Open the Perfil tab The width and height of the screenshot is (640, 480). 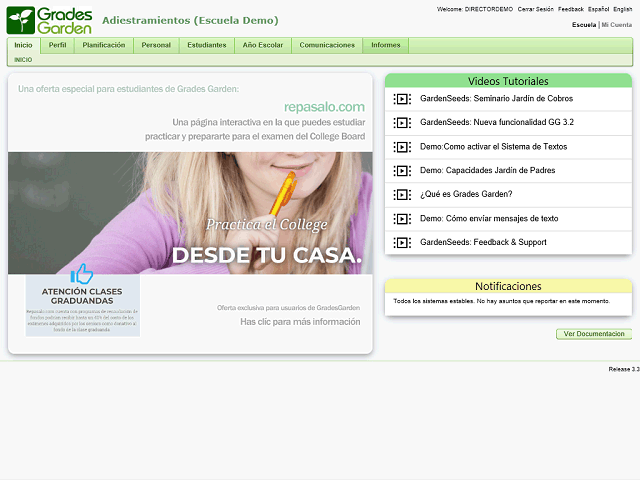click(x=57, y=45)
